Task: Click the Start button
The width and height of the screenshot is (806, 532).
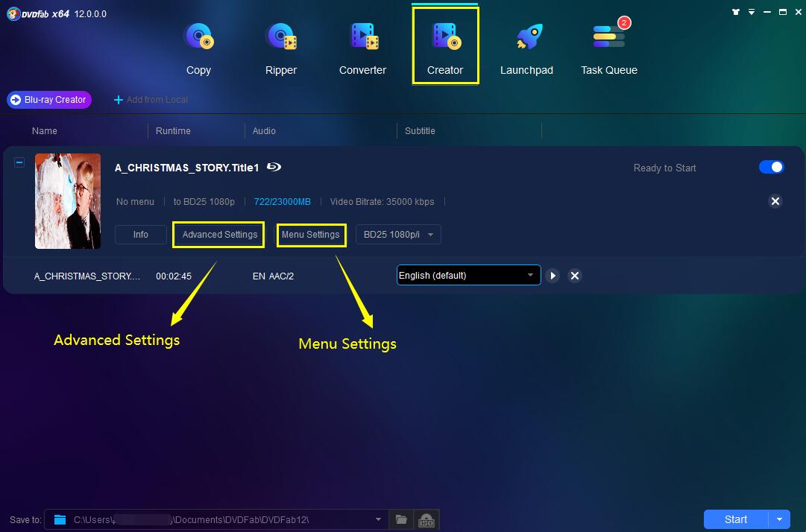Action: pyautogui.click(x=736, y=519)
